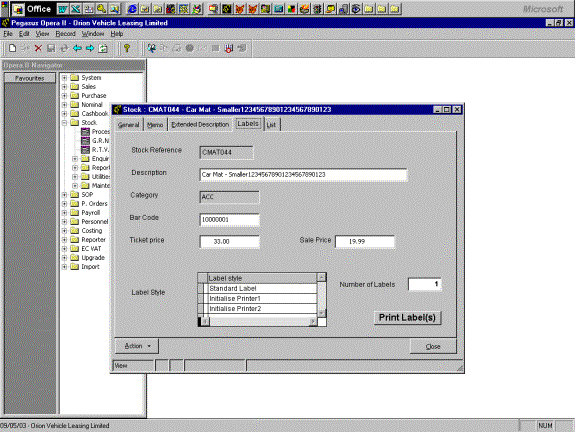The image size is (575, 432).
Task: Expand the Cashbook tree node
Action: tap(65, 113)
